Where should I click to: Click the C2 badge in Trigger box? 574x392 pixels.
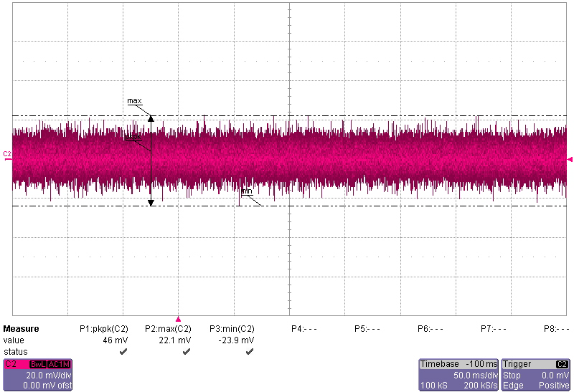click(x=562, y=364)
